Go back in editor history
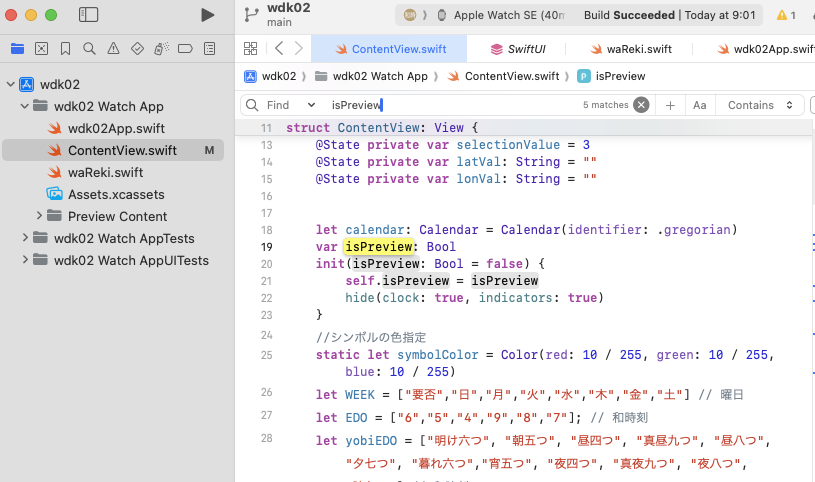 click(279, 49)
